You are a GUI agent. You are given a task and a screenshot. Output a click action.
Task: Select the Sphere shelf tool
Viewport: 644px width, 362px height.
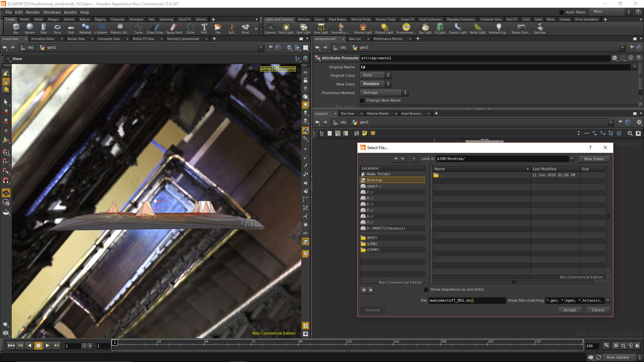pyautogui.click(x=30, y=28)
